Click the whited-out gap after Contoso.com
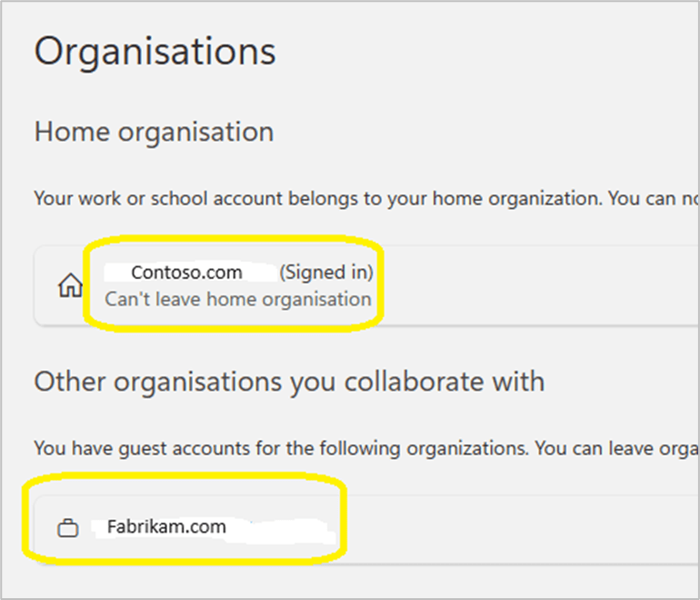This screenshot has height=600, width=700. [259, 272]
